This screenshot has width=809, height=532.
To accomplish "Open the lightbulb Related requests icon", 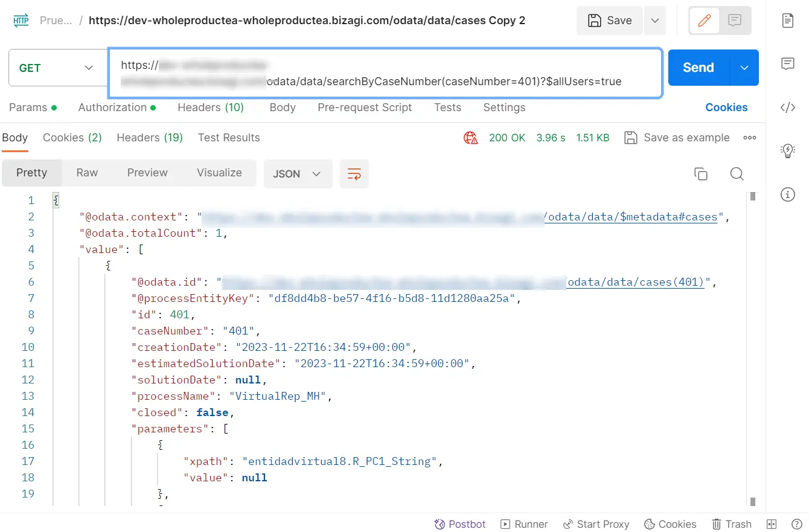I will tap(787, 151).
